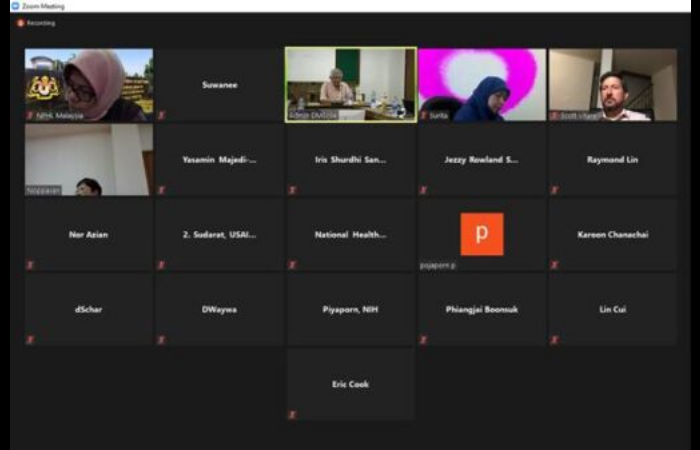Click muted mic icon on Raymond Lin tile
700x450 pixels.
pos(554,190)
